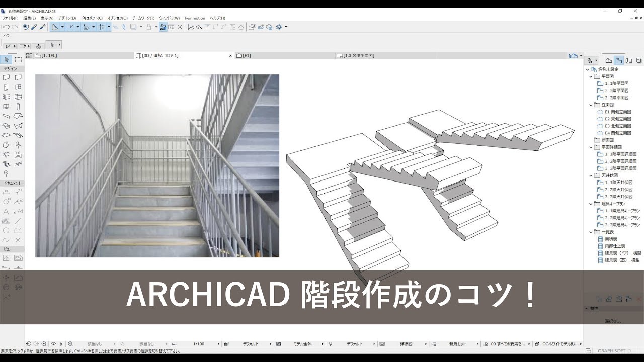Viewport: 644px width, 362px height.
Task: Select the Wall tool
Action: pyautogui.click(x=6, y=77)
